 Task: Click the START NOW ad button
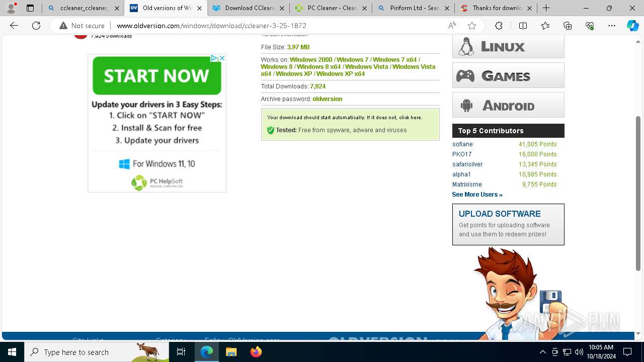[156, 76]
